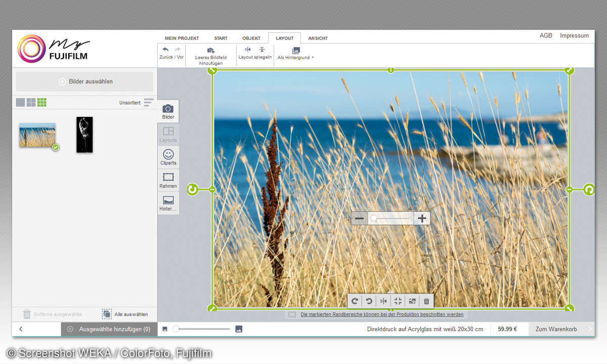Flip image horizontally in floating toolbar
Image resolution: width=607 pixels, height=364 pixels.
pyautogui.click(x=383, y=301)
